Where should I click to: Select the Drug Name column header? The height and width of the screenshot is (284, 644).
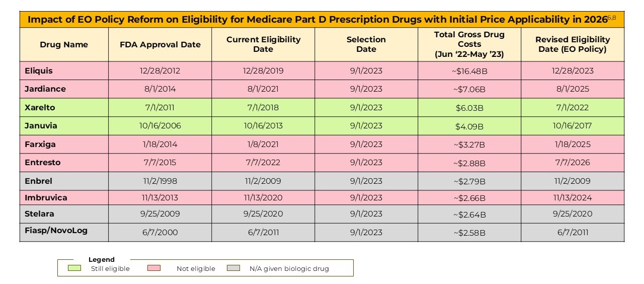pyautogui.click(x=64, y=44)
